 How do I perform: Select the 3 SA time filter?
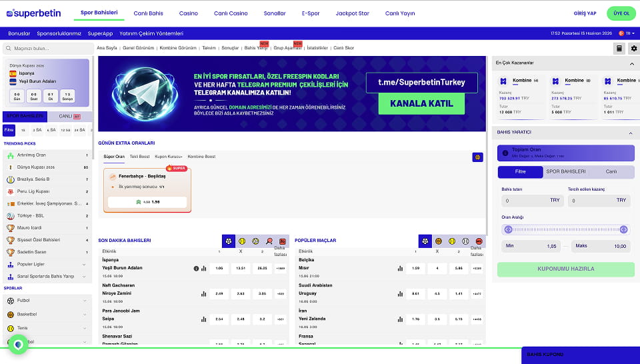click(x=37, y=130)
